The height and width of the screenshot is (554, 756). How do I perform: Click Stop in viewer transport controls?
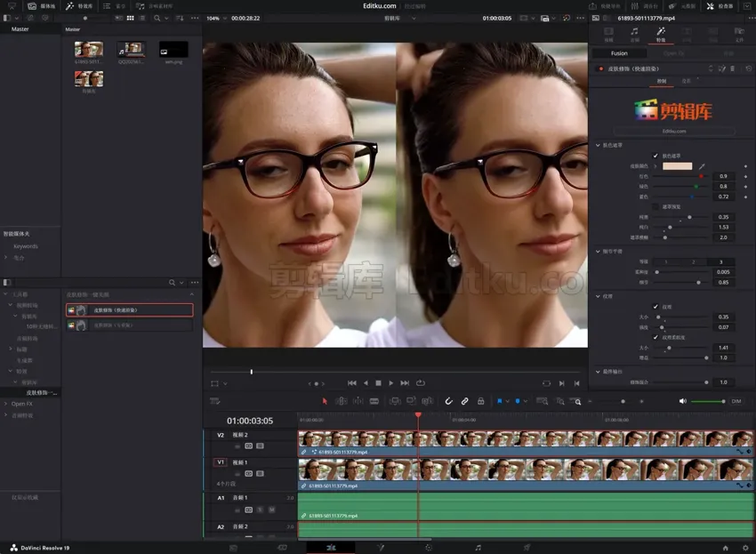tap(379, 383)
